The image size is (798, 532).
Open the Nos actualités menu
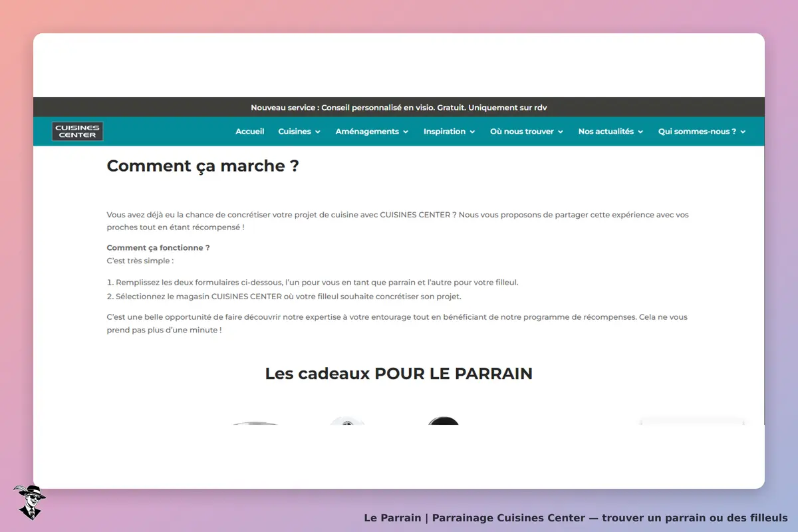(606, 132)
